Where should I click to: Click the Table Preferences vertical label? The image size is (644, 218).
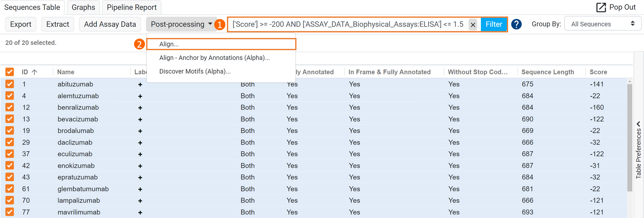click(x=638, y=153)
